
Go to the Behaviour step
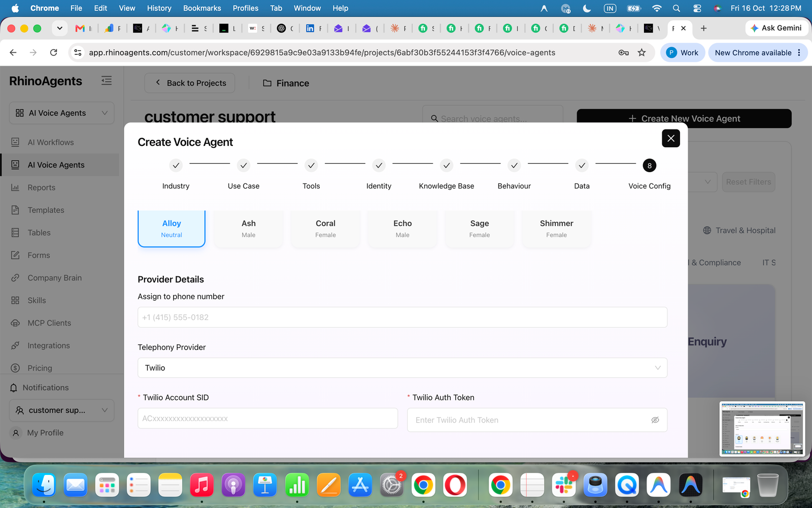[514, 174]
